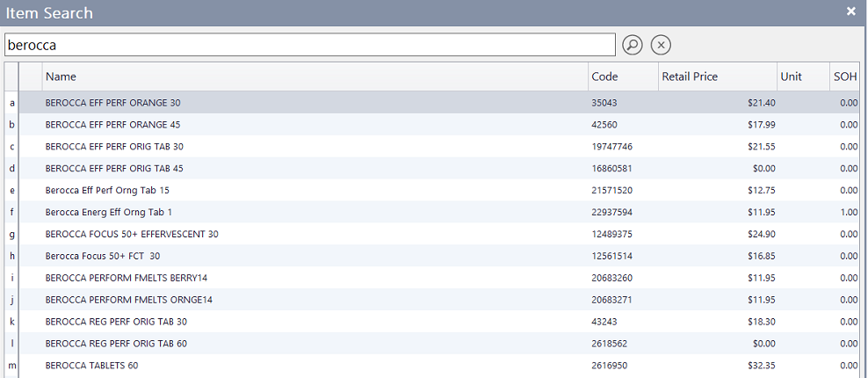Click code 43243
Viewport: 868px width, 378px height.
coord(604,322)
